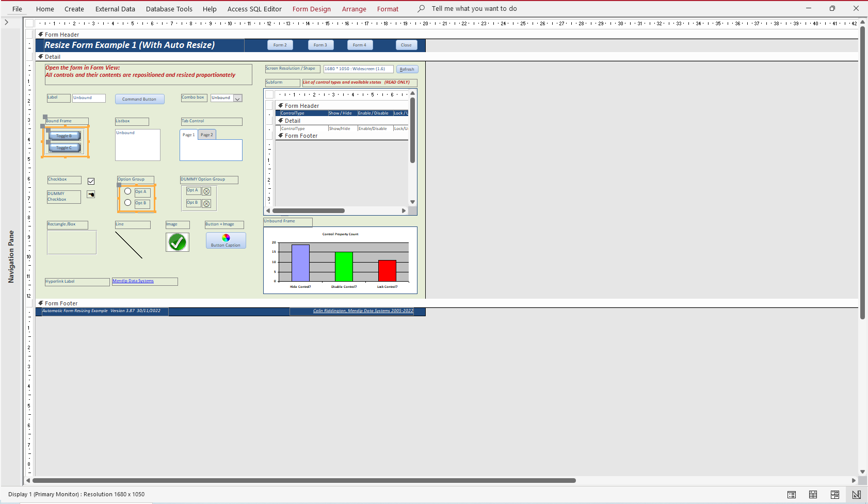
Task: Select the color wheel Button Caption control
Action: click(x=226, y=240)
